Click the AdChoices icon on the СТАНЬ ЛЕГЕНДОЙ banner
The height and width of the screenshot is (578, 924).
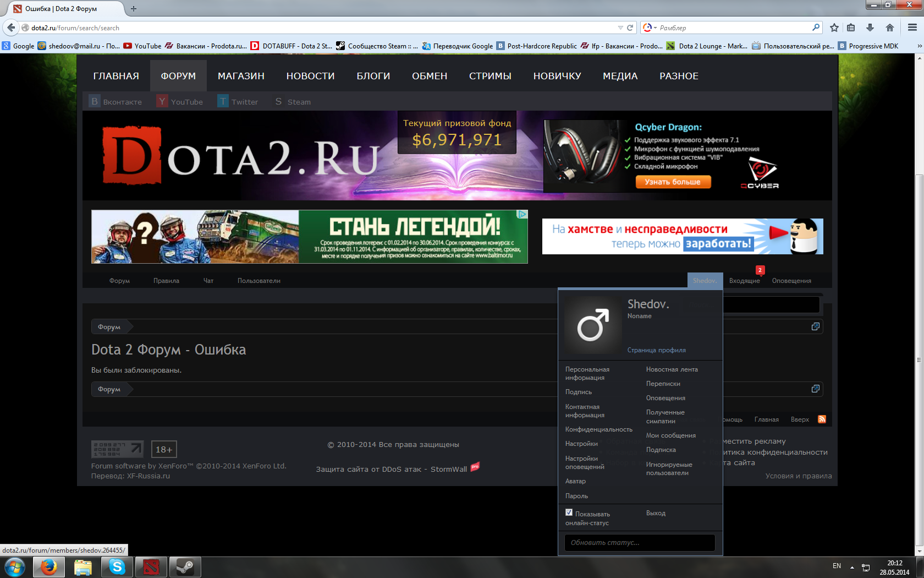pyautogui.click(x=522, y=214)
